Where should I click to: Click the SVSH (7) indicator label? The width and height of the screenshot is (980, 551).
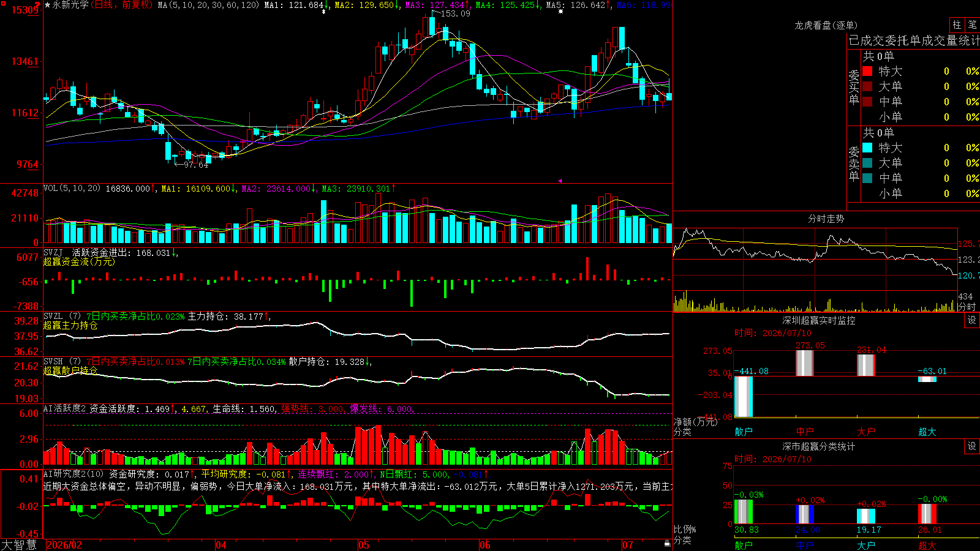(x=62, y=362)
